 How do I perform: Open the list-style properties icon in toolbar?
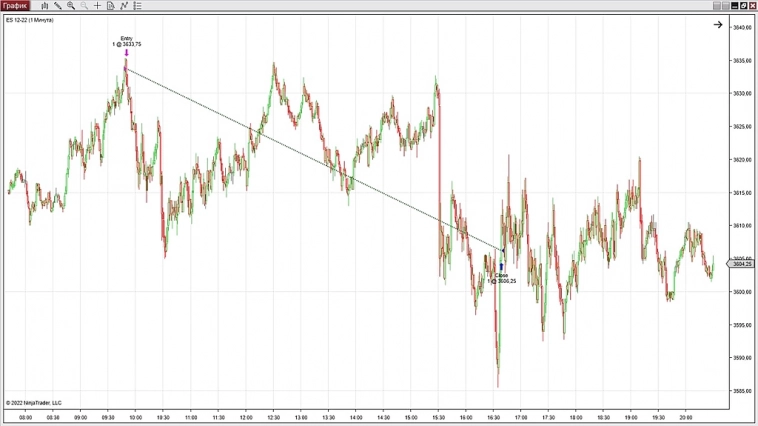click(x=137, y=6)
